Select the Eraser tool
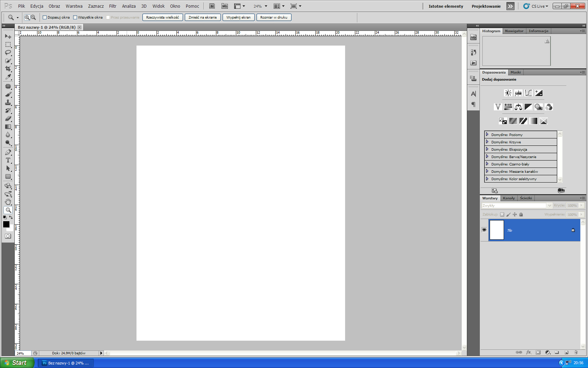Screen dimensions: 588x368 coord(8,118)
